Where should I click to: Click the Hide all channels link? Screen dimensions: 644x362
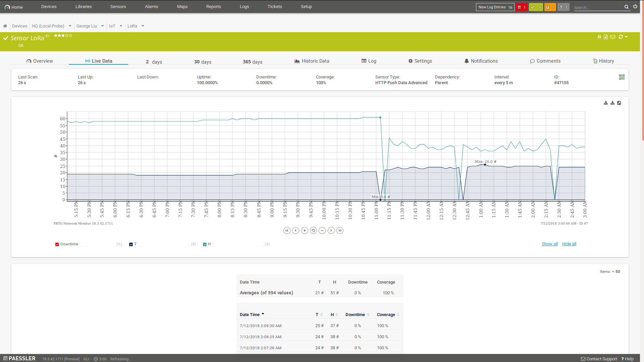click(x=569, y=244)
